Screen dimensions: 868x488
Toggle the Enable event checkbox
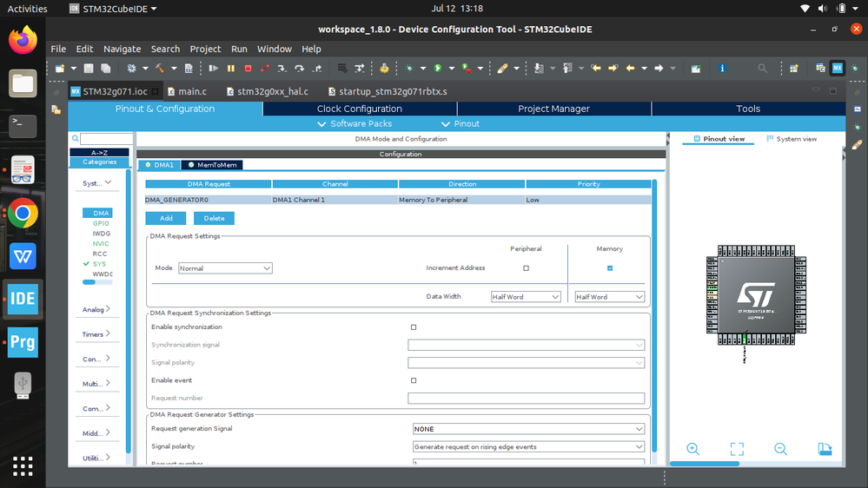tap(414, 380)
